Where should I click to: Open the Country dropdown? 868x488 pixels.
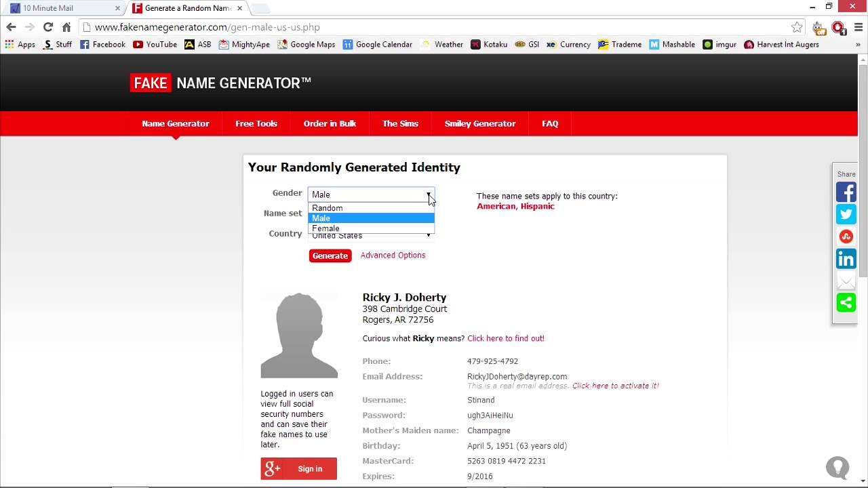(x=371, y=236)
